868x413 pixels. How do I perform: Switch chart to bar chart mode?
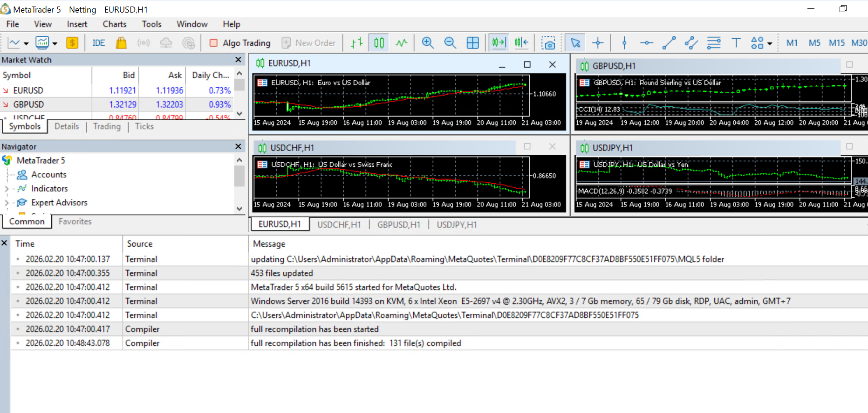[356, 43]
